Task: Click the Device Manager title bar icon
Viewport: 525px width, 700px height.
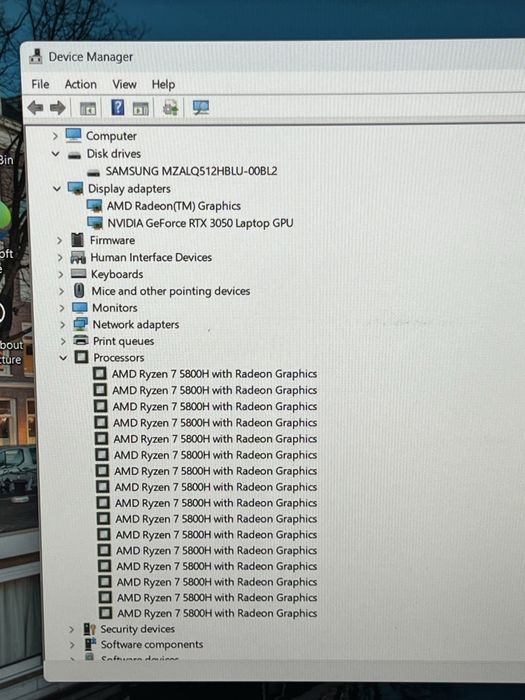Action: coord(36,57)
